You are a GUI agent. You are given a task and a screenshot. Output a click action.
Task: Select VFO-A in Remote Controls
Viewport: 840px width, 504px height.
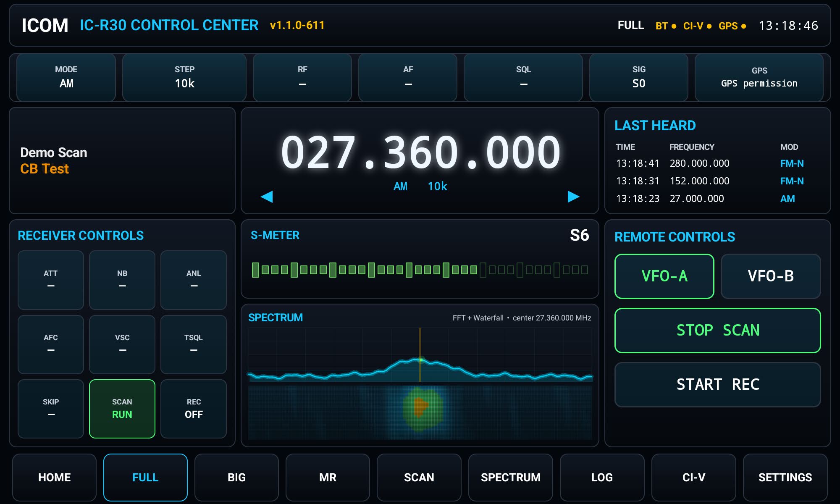tap(664, 276)
